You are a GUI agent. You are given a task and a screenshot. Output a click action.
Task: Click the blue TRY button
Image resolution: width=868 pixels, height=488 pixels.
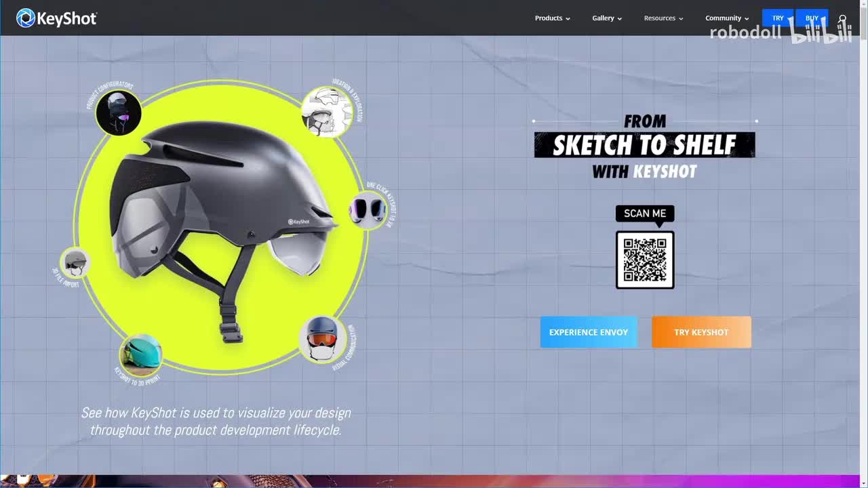[x=778, y=18]
